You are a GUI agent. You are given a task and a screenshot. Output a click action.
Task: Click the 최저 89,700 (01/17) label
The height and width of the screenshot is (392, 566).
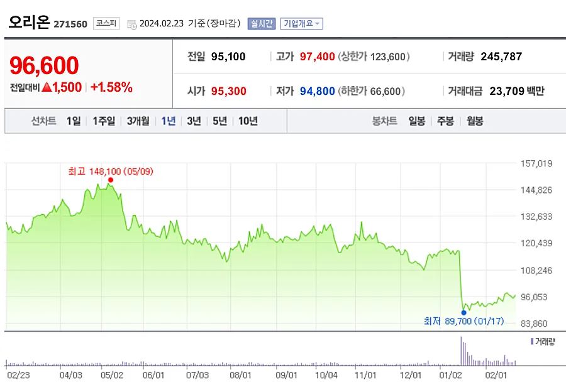click(x=464, y=321)
